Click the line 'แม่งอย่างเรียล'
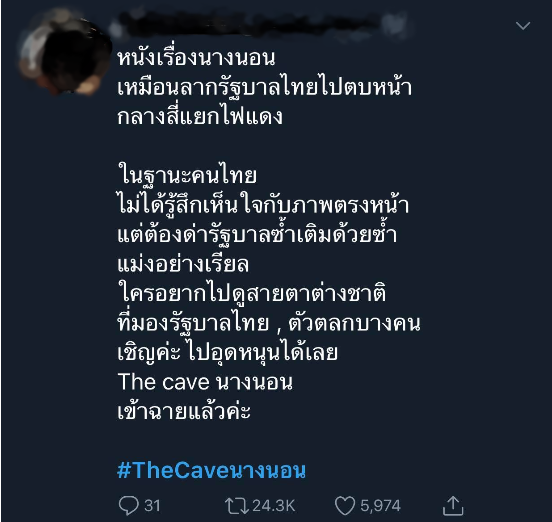552x522 pixels. pyautogui.click(x=183, y=263)
